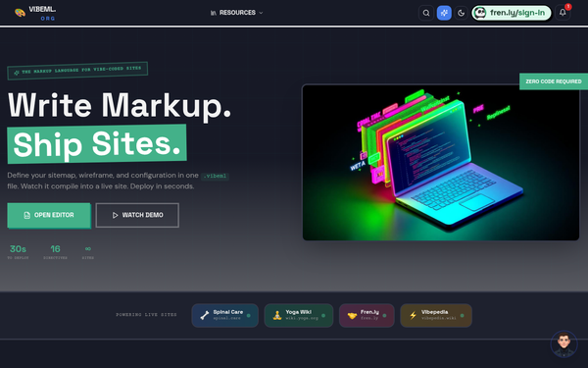Click the Ship Sites highlighted heading
Viewport: 588px width, 368px height.
click(x=97, y=144)
